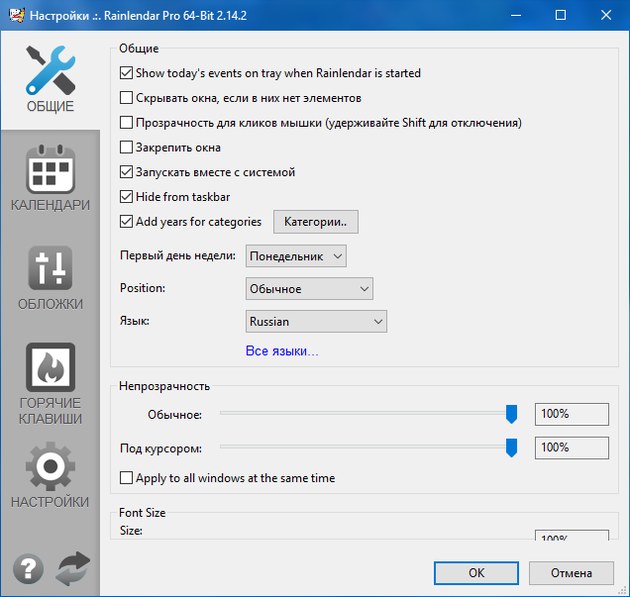Enable the Закрепить окна checkbox
The image size is (630, 597).
pyautogui.click(x=126, y=148)
